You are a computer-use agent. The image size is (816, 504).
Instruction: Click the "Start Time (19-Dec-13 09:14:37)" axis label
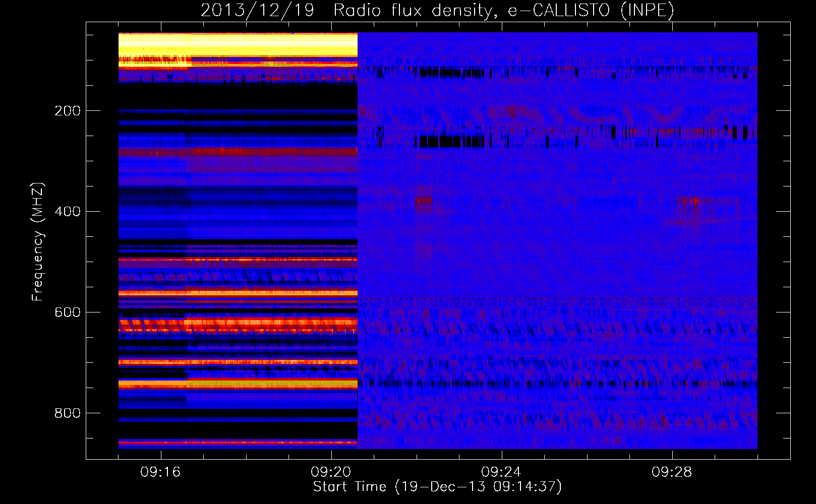[437, 487]
